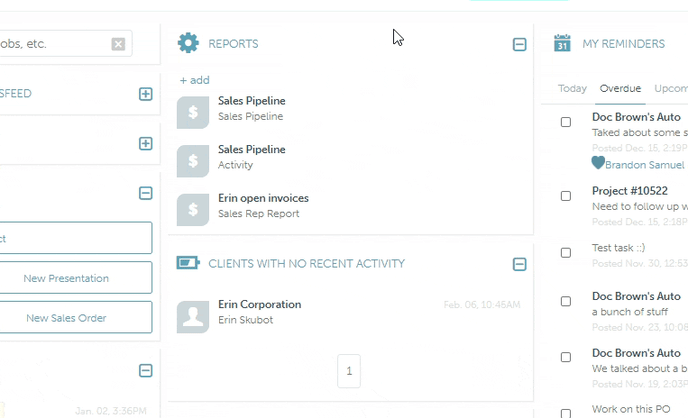Check the Test task reminder
This screenshot has width=688, height=418.
(x=566, y=253)
